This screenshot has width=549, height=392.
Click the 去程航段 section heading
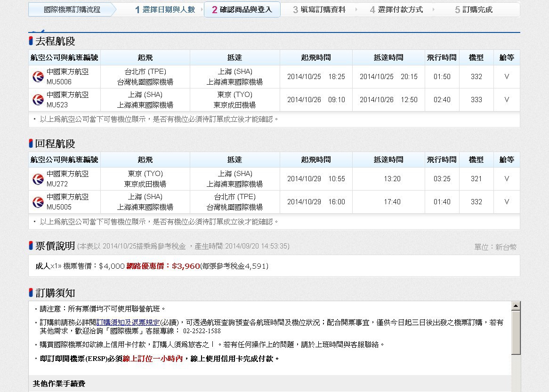(x=55, y=41)
